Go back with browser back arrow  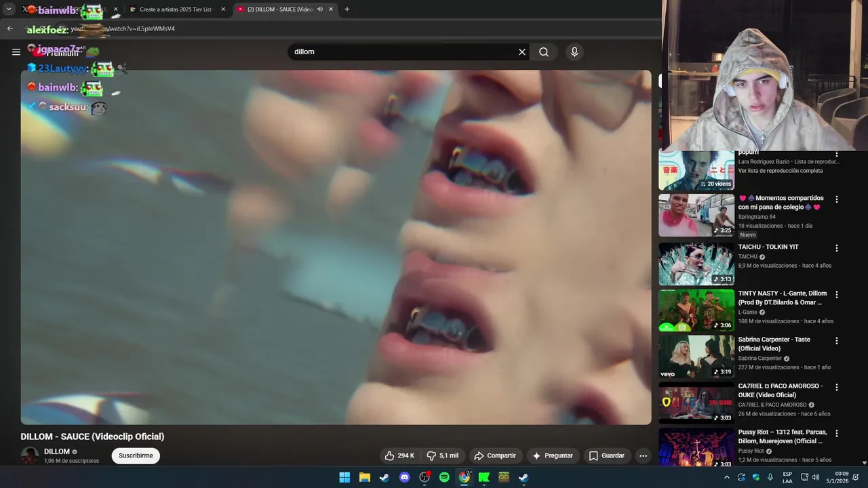[x=9, y=28]
